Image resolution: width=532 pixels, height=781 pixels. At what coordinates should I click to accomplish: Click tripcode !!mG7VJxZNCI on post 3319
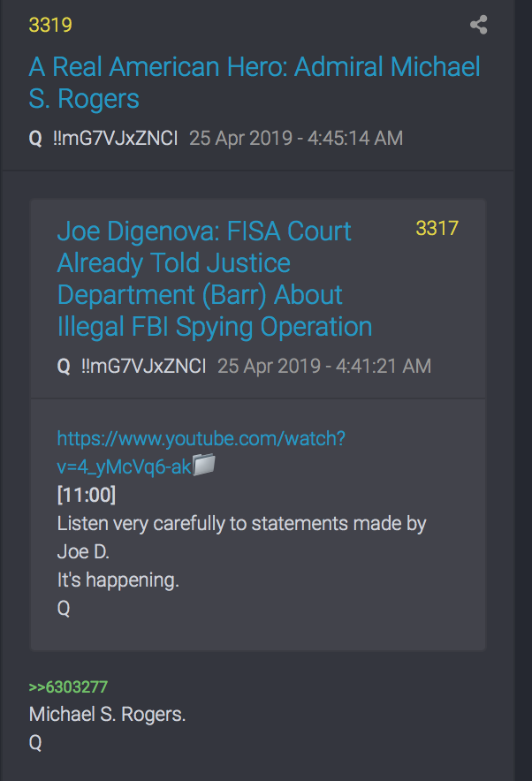pyautogui.click(x=115, y=138)
